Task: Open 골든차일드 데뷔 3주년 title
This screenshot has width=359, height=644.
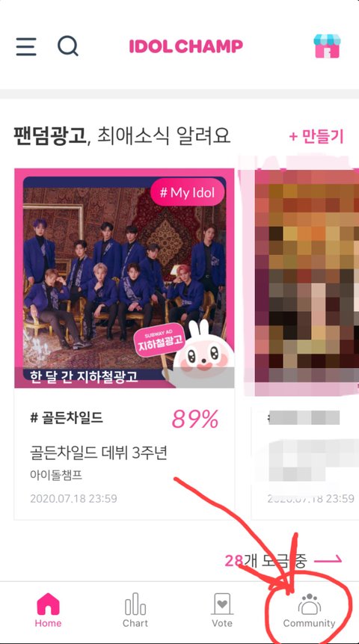Action: (99, 453)
